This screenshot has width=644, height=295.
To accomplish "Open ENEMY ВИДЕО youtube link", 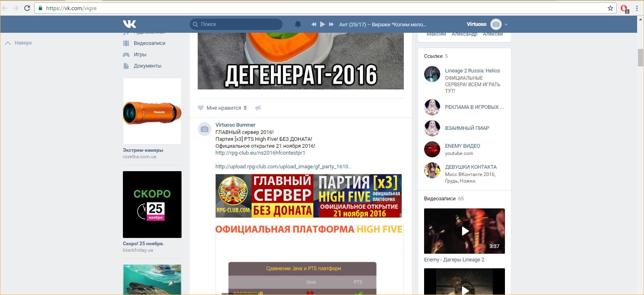I will (x=462, y=146).
